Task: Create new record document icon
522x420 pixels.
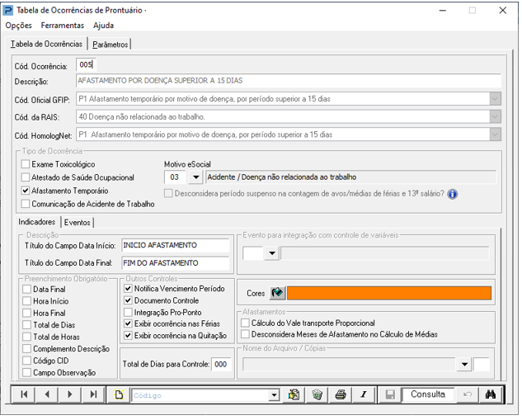Action: [x=119, y=395]
